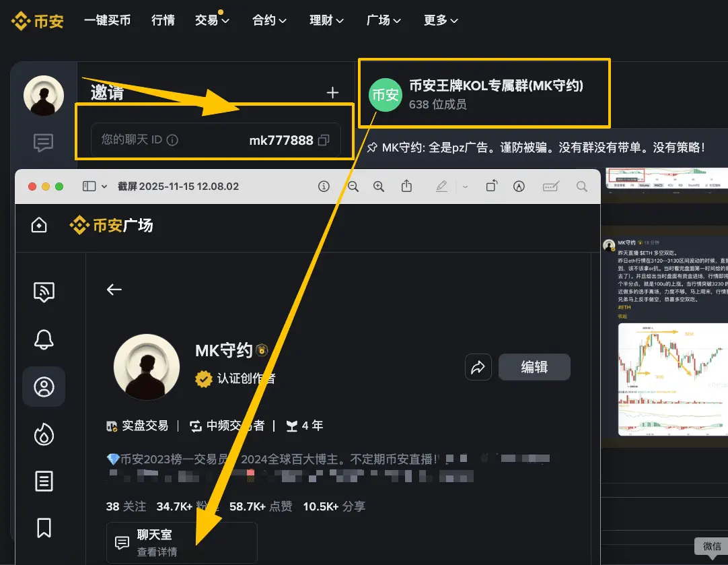
Task: Open the 10.5K+ 分享 shares count
Action: 334,506
